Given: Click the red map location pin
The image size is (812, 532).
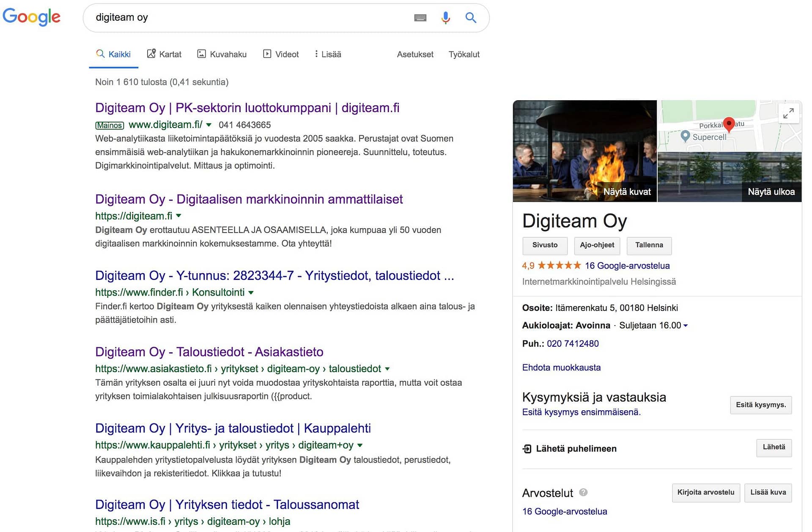Looking at the screenshot, I should [x=729, y=124].
